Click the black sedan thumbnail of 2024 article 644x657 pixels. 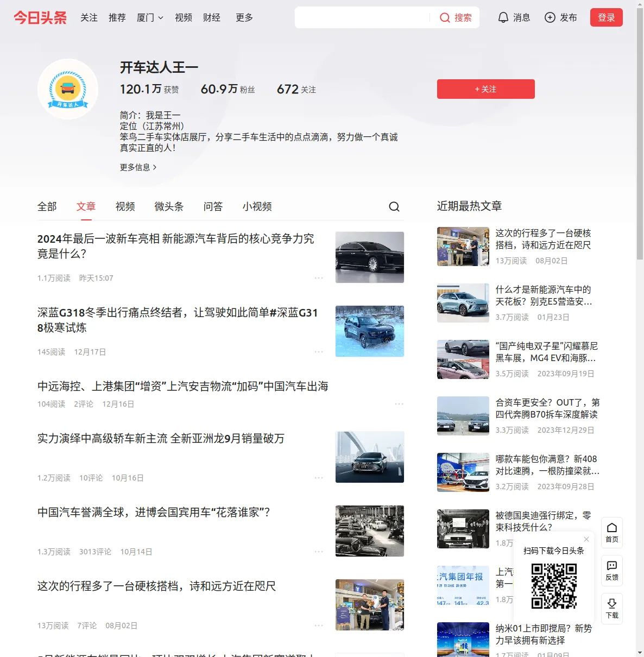click(x=370, y=257)
